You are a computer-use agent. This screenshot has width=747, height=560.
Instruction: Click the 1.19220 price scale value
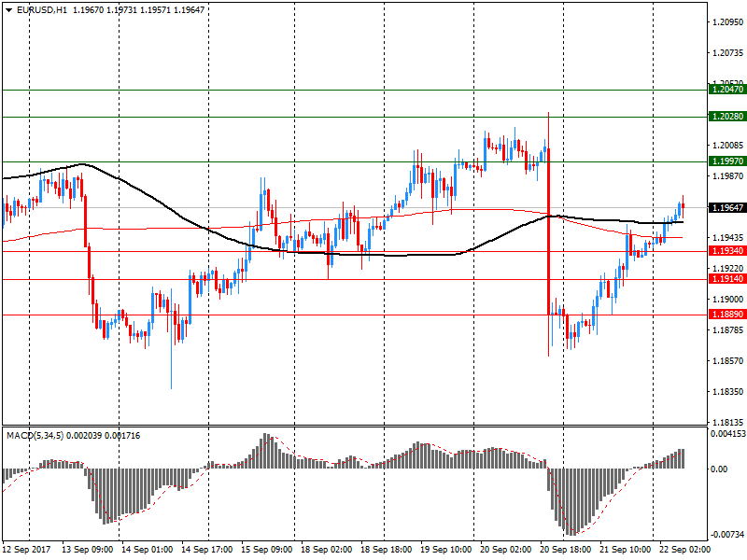point(728,269)
